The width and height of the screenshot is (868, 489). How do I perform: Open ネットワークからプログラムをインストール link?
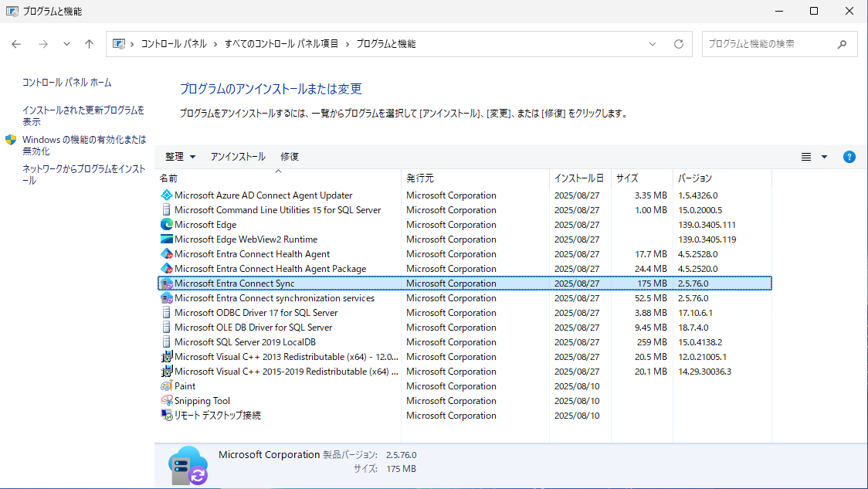(83, 175)
